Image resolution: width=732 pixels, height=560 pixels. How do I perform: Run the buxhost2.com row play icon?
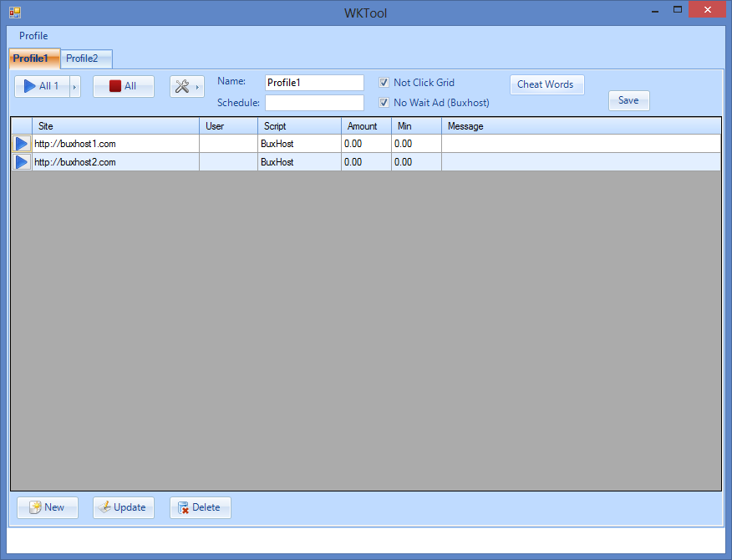point(22,162)
